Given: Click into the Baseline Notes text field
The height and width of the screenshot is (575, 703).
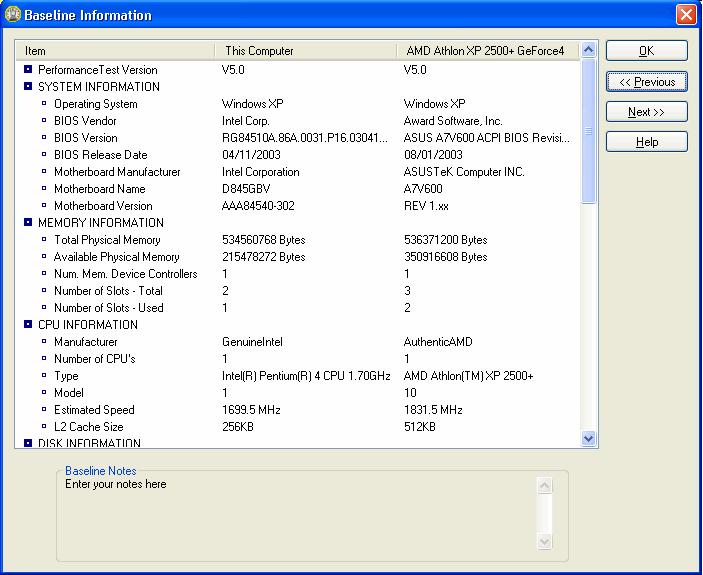Looking at the screenshot, I should tap(298, 515).
